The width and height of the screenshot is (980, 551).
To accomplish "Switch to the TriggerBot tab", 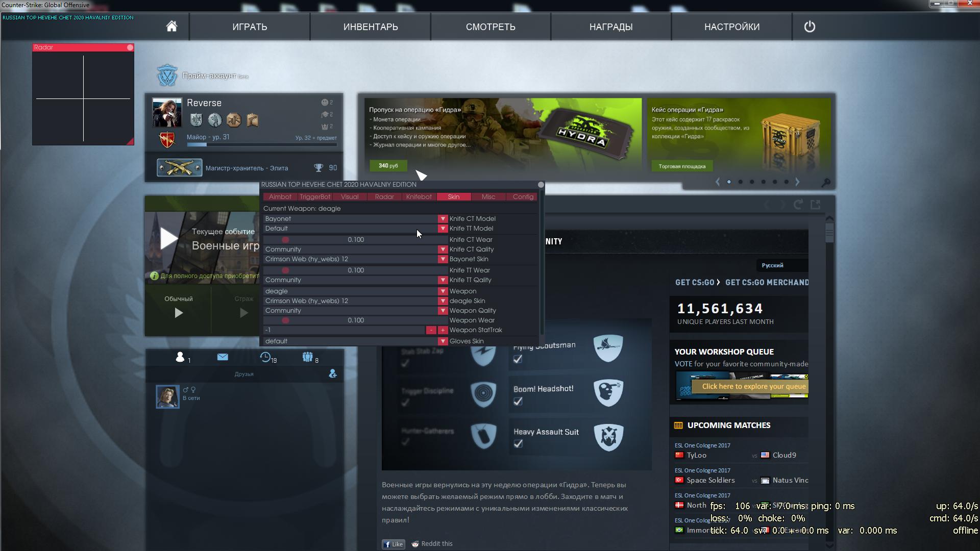I will click(315, 197).
